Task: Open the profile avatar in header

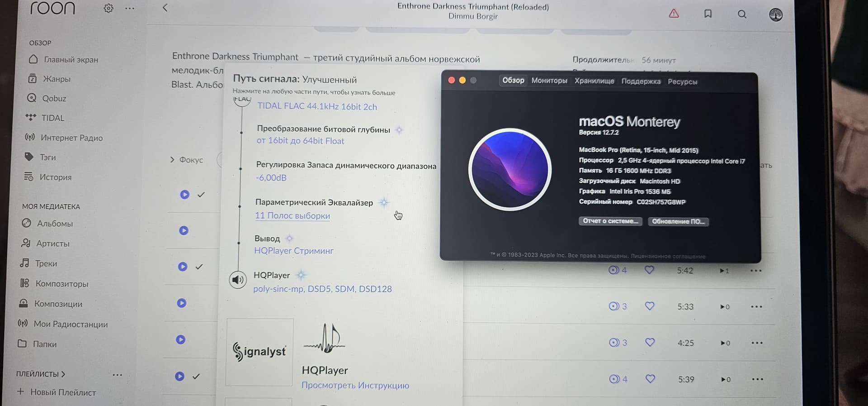Action: pyautogui.click(x=776, y=15)
